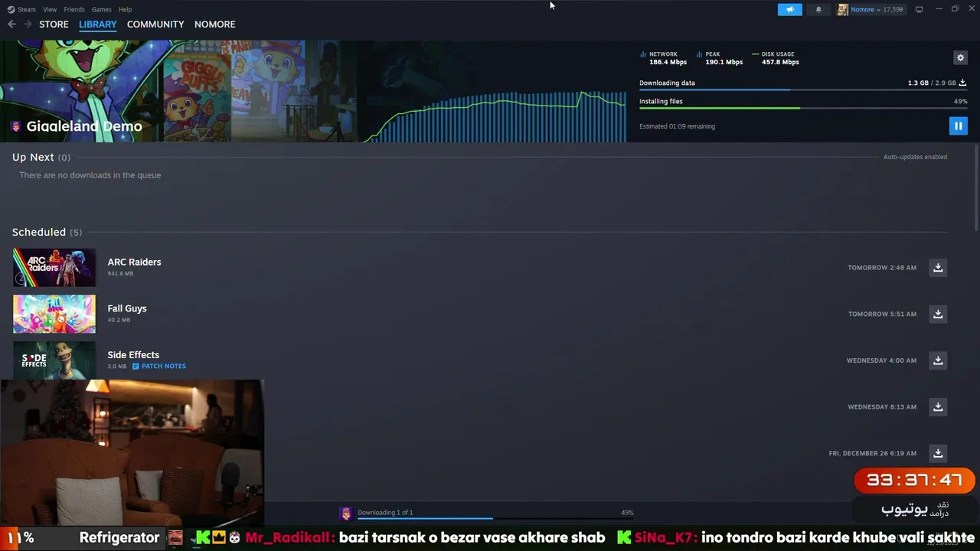Screen dimensions: 980x551
Task: Click 'Auto-updates enabled' text
Action: 915,157
